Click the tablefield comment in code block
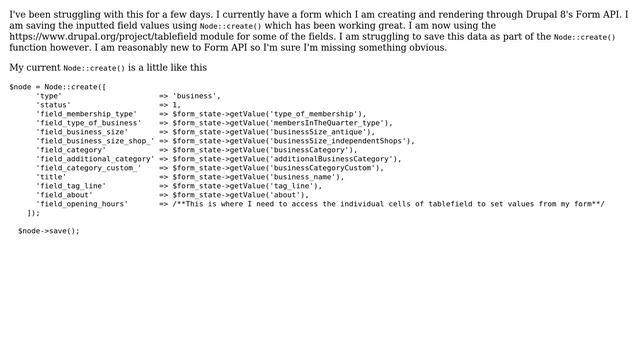Image resolution: width=640 pixels, height=360 pixels. pyautogui.click(x=388, y=204)
